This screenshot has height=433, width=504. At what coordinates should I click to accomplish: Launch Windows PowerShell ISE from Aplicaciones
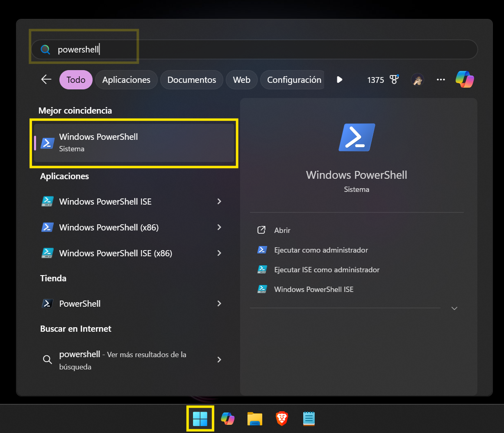(x=105, y=201)
